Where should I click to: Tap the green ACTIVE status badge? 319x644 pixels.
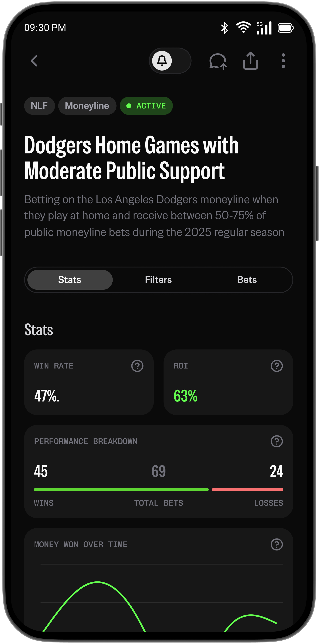coord(146,106)
